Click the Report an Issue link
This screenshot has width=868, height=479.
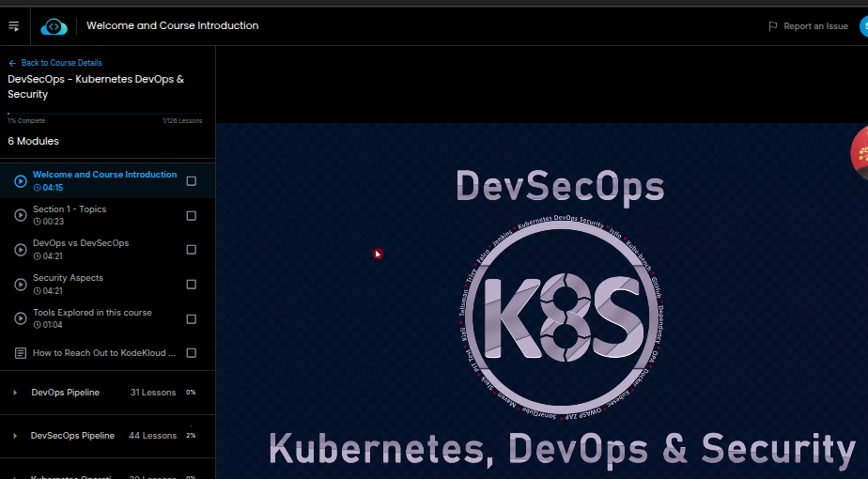coord(815,26)
